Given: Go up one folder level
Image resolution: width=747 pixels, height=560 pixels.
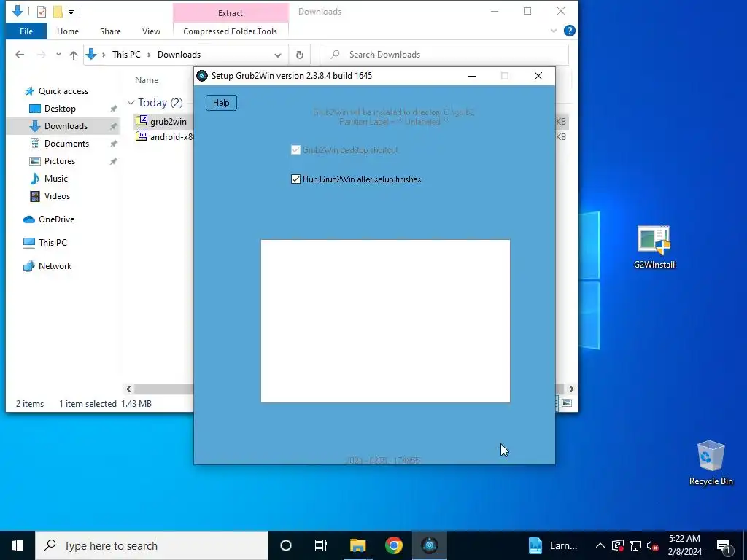Looking at the screenshot, I should coord(74,55).
